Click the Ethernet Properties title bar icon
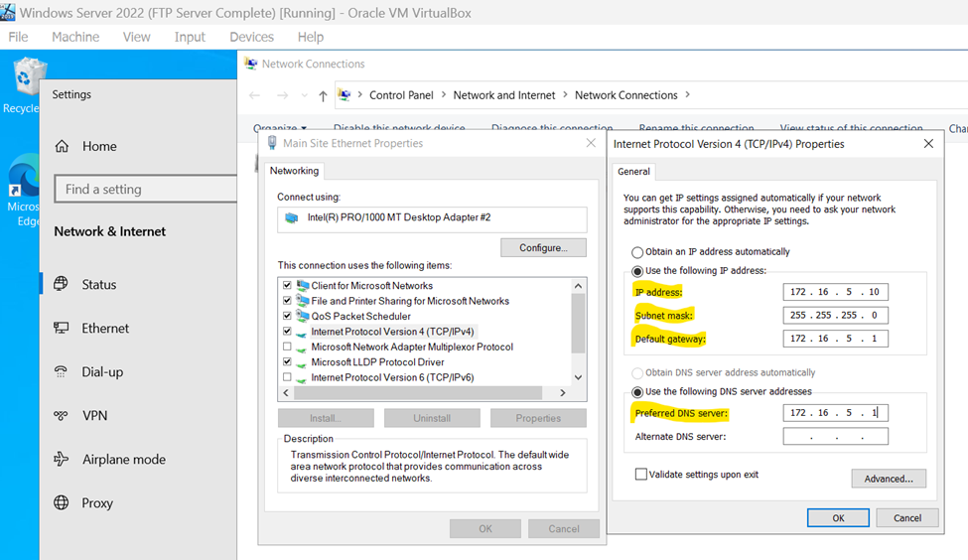The width and height of the screenshot is (968, 560). [272, 143]
